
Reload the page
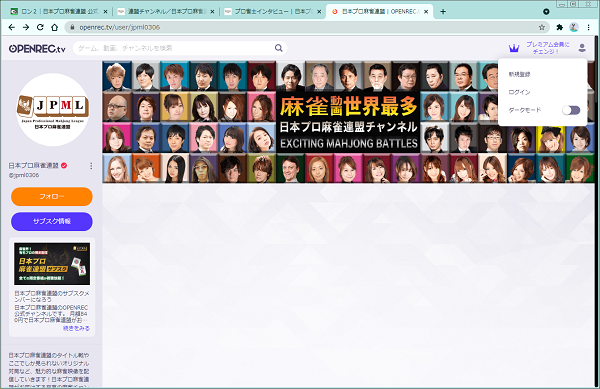point(40,27)
